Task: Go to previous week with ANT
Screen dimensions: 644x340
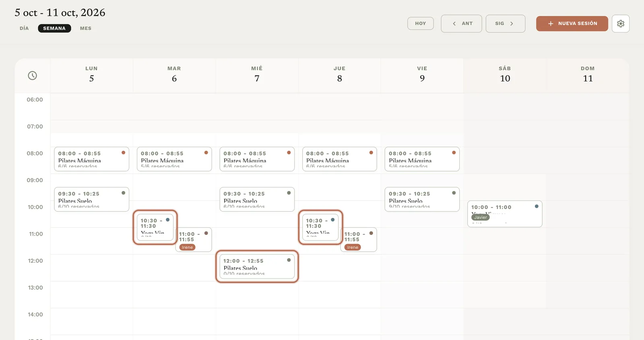Action: tap(462, 24)
